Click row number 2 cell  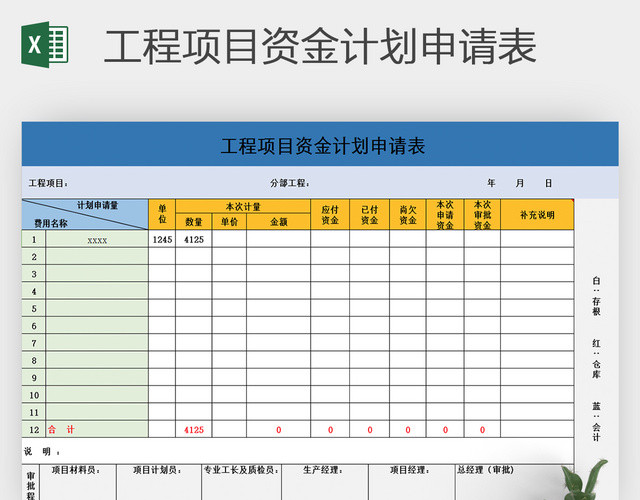coord(34,257)
